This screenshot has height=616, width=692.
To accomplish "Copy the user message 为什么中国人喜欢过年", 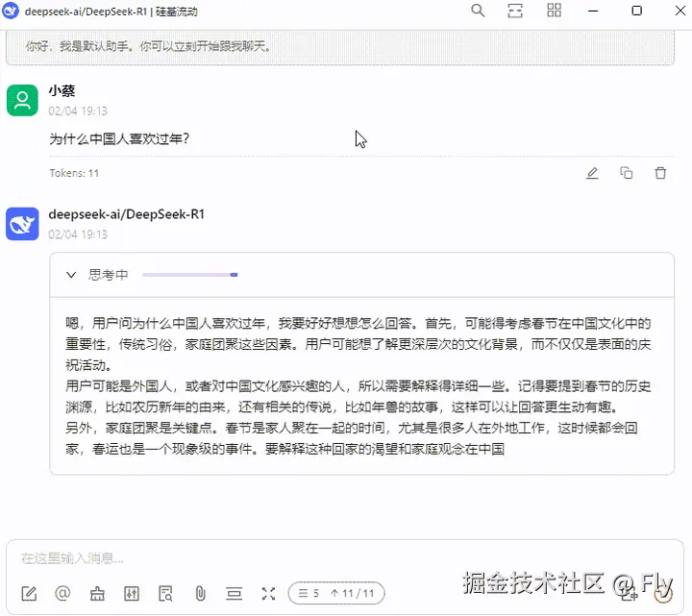I will [627, 173].
